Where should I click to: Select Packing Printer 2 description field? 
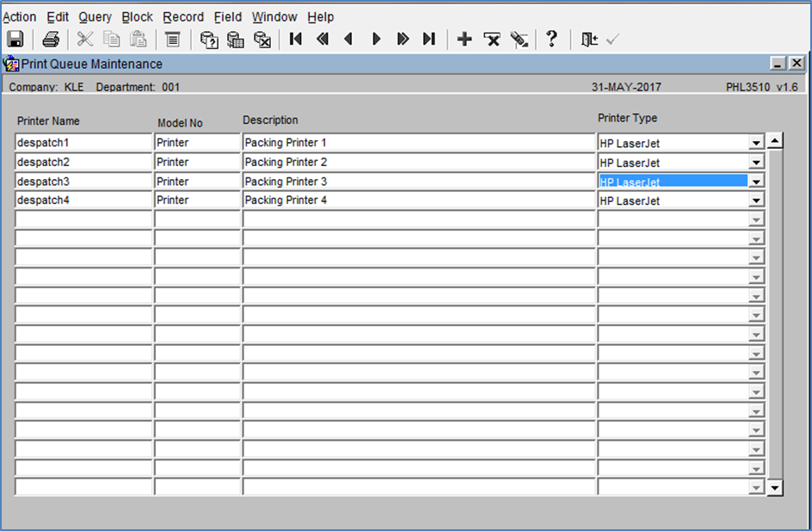419,162
